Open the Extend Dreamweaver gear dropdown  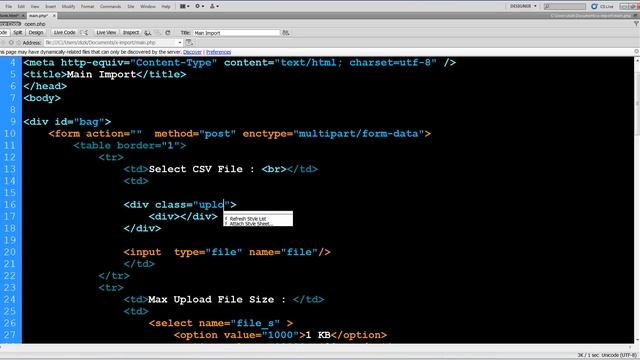[x=200, y=6]
